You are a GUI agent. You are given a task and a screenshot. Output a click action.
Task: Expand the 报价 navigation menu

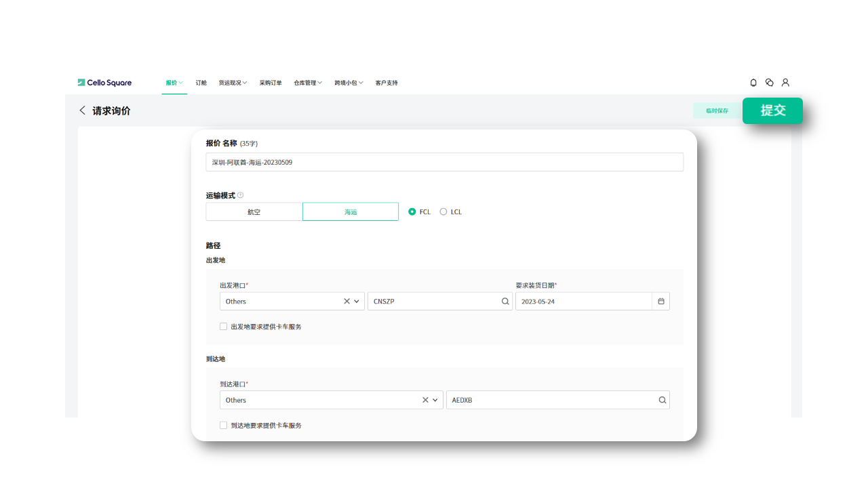(174, 83)
